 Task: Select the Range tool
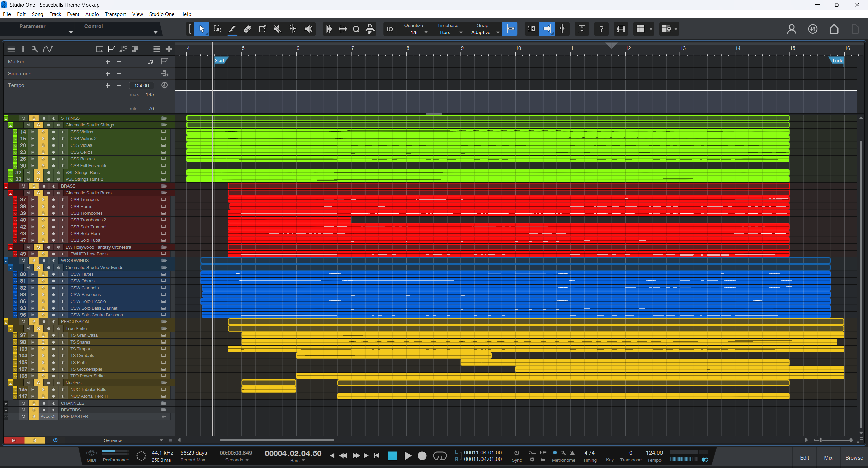[x=217, y=29]
